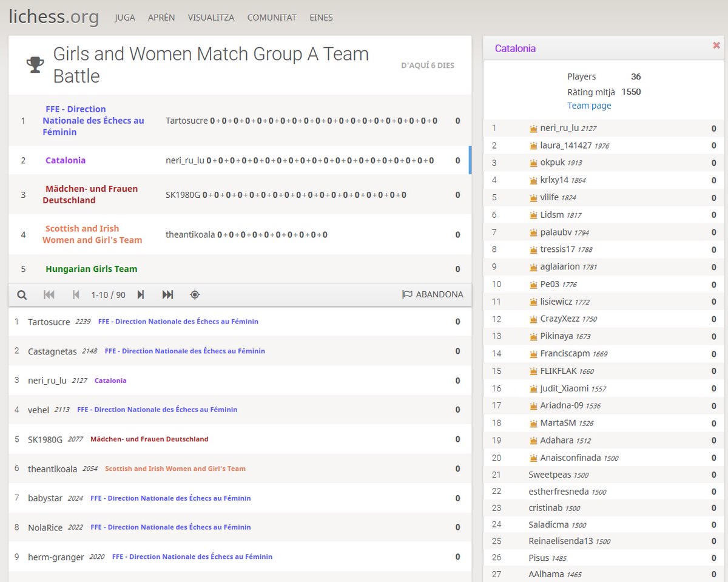Screen dimensions: 728x582
Task: Click crown icon next to Adahara
Action: pyautogui.click(x=534, y=441)
